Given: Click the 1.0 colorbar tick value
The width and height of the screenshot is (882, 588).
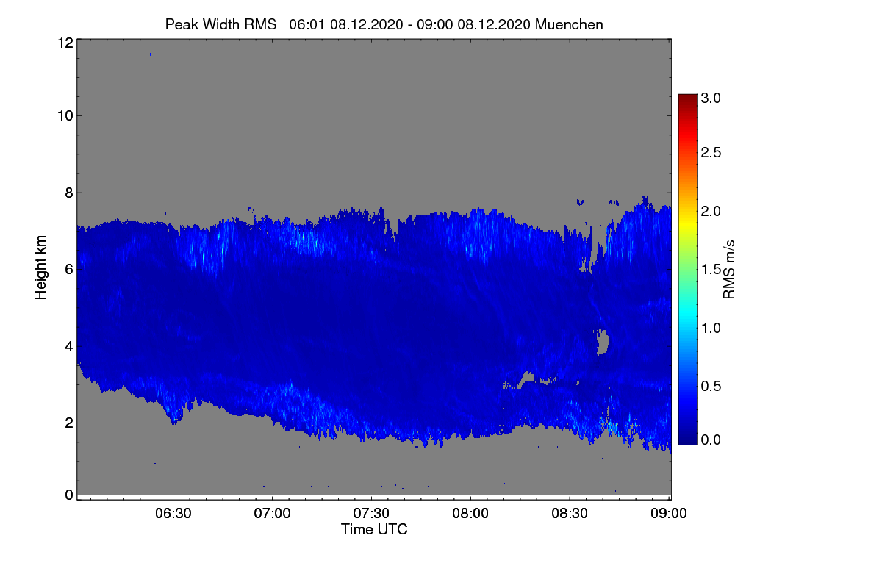Looking at the screenshot, I should pyautogui.click(x=711, y=328).
